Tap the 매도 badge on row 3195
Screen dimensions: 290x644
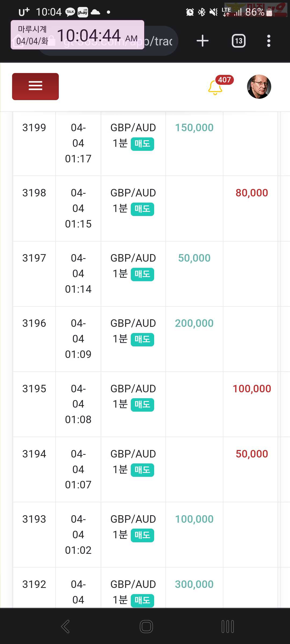pyautogui.click(x=142, y=405)
